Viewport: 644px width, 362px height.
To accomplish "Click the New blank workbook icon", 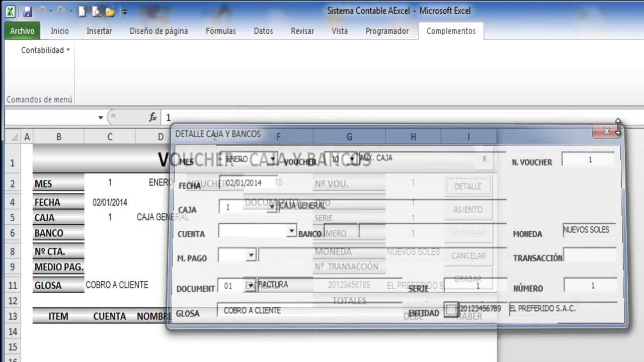I will (82, 11).
